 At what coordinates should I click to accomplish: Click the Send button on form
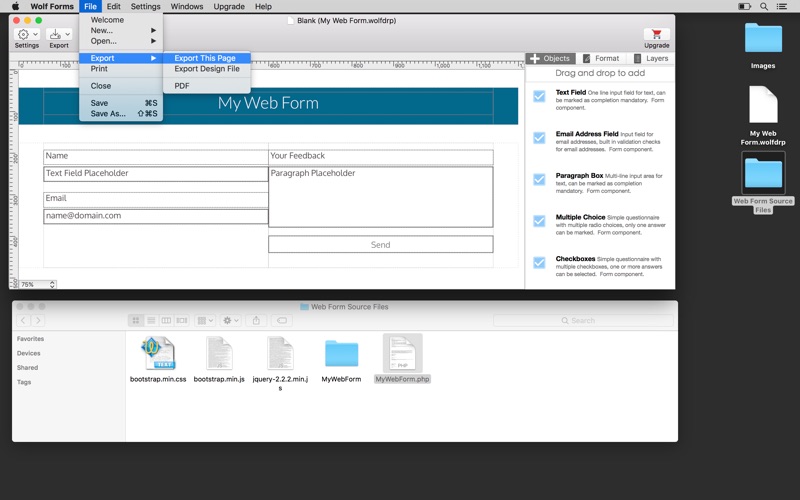381,244
